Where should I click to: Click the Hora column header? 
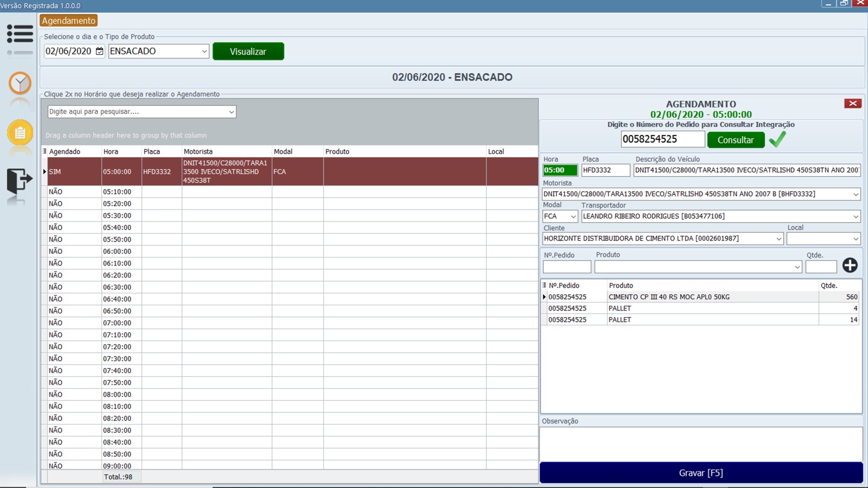pyautogui.click(x=111, y=152)
